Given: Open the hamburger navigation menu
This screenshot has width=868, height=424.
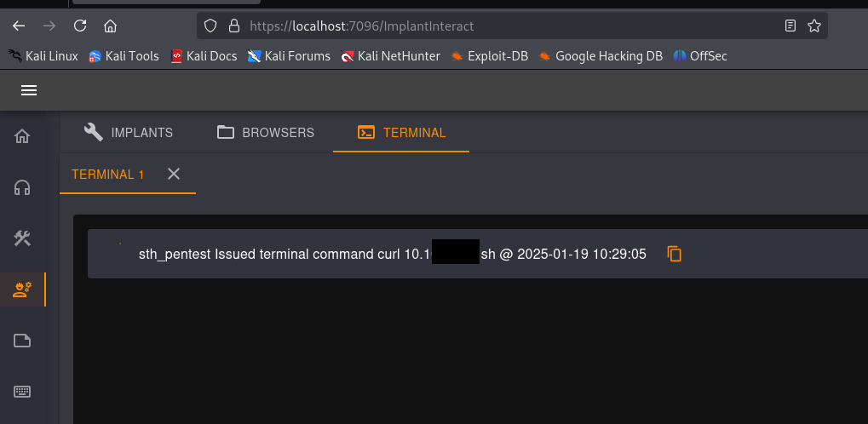Looking at the screenshot, I should pos(29,91).
